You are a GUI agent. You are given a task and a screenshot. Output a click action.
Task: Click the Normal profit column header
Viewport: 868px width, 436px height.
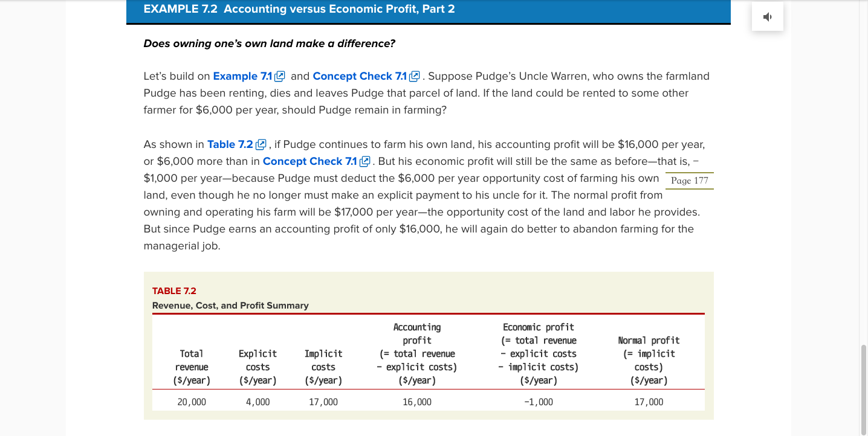tap(649, 361)
